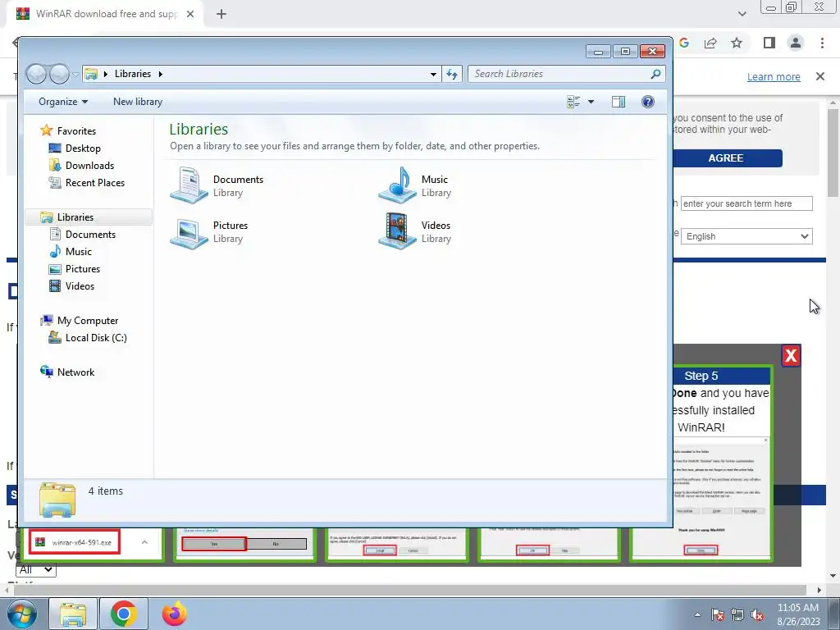Open the Videos library icon in main pane
Viewport: 840px width, 630px height.
397,231
